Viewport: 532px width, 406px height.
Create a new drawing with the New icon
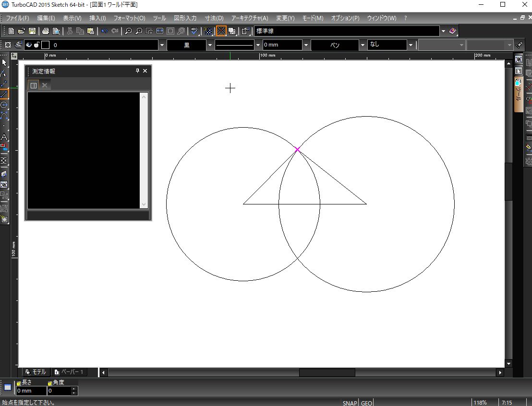pos(11,31)
